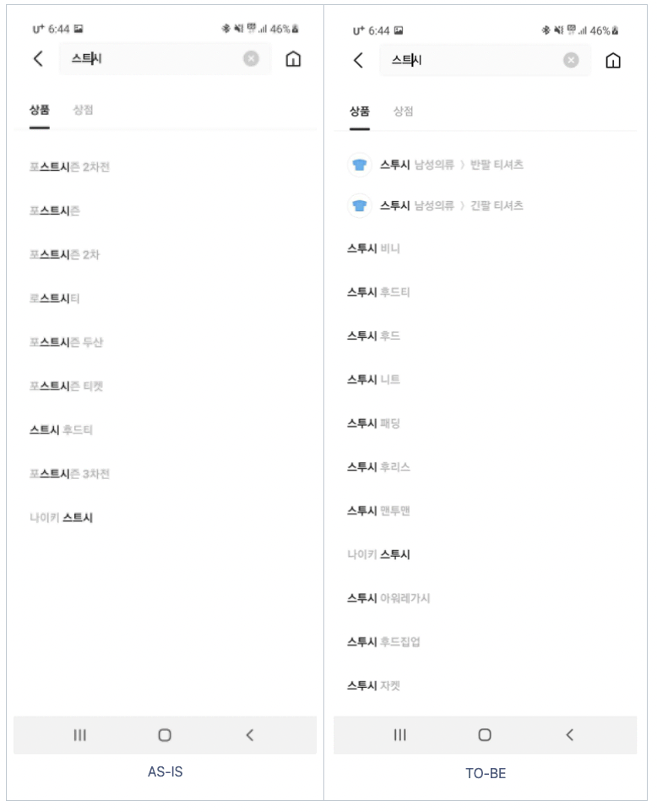The image size is (657, 812).
Task: Clear the search text in the AS-IS screen
Action: click(251, 59)
